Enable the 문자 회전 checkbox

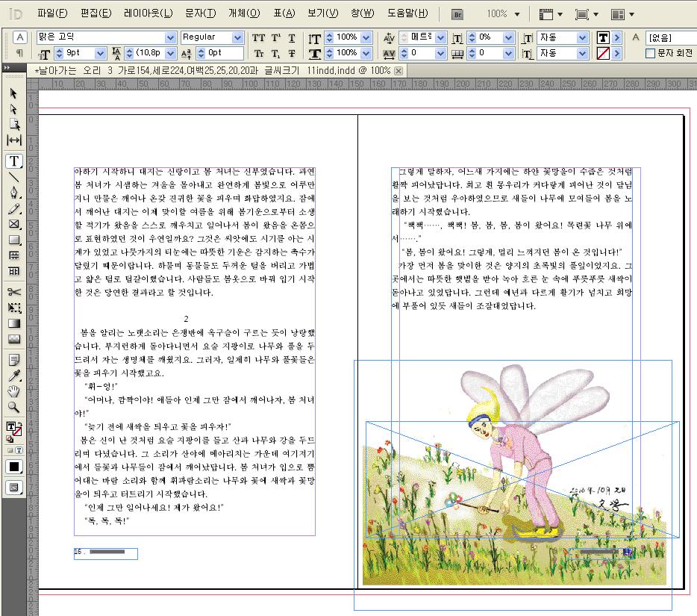coord(650,53)
